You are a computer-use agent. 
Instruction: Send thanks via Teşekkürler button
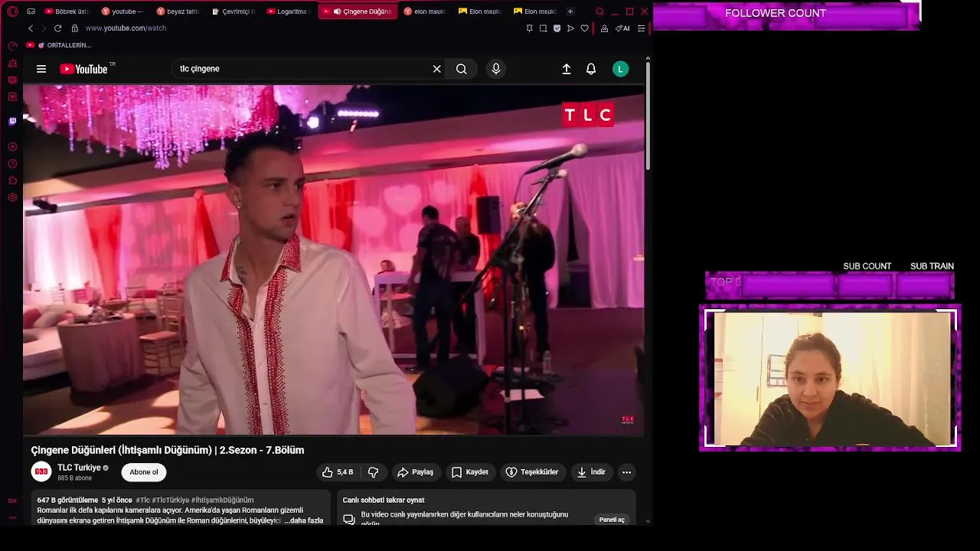532,472
